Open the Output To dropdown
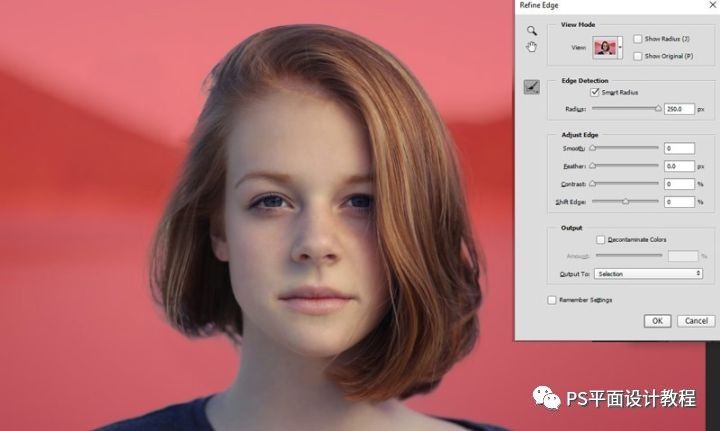The image size is (720, 431). tap(648, 273)
